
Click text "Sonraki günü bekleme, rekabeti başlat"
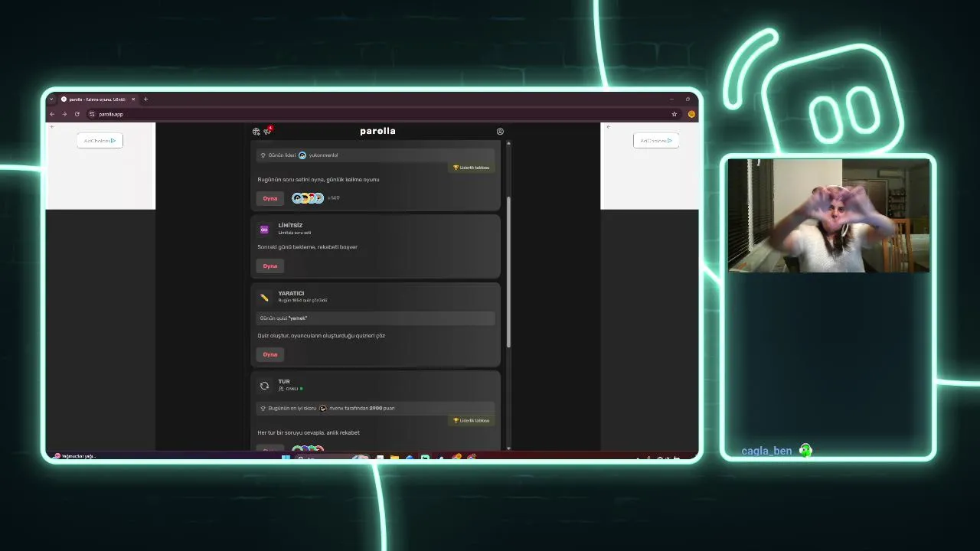[307, 247]
